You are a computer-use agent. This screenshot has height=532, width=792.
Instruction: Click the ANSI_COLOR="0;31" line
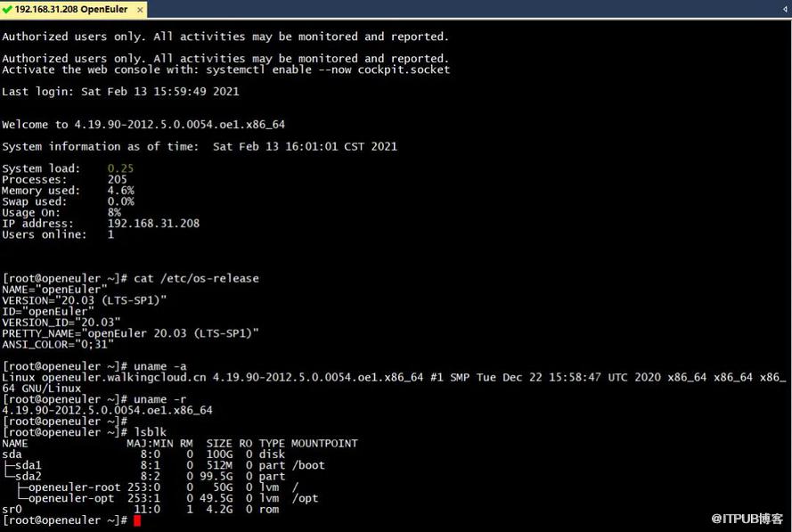point(58,345)
